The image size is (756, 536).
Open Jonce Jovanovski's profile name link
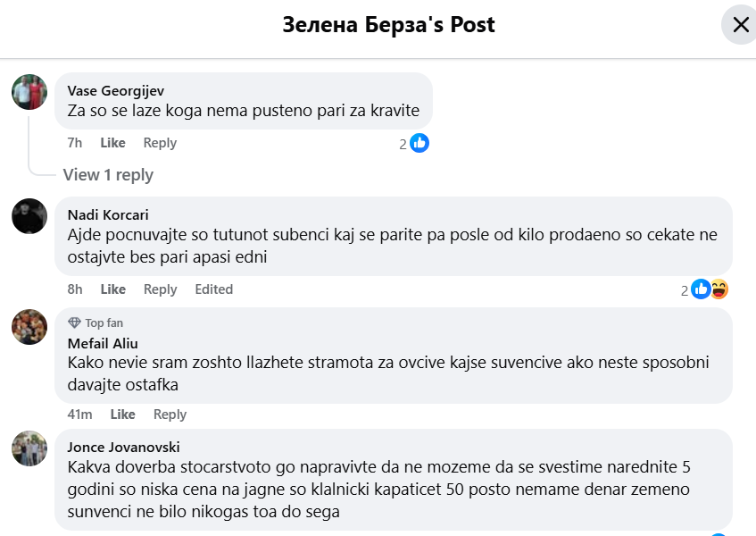(123, 448)
